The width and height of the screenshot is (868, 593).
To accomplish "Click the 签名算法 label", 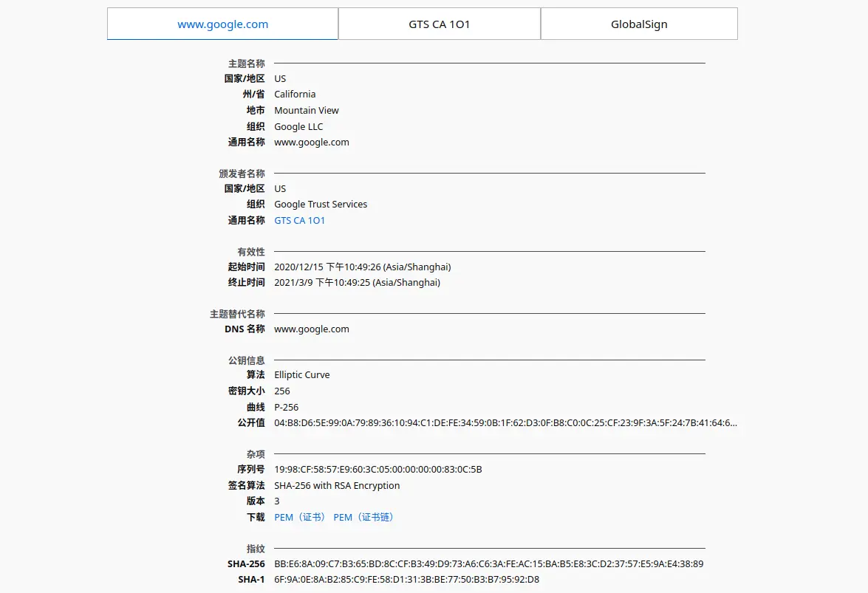I will [x=246, y=485].
